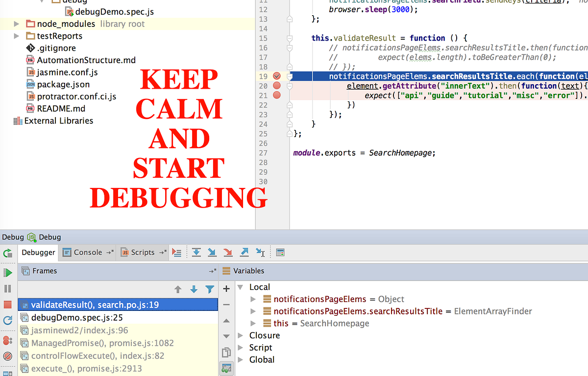Click the red Force Step Into icon
This screenshot has height=376, width=588.
coord(228,253)
